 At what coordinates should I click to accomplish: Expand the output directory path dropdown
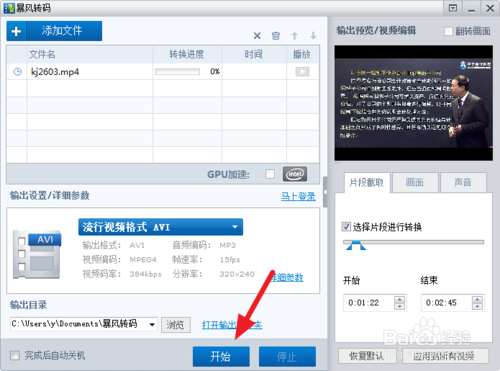pos(152,324)
